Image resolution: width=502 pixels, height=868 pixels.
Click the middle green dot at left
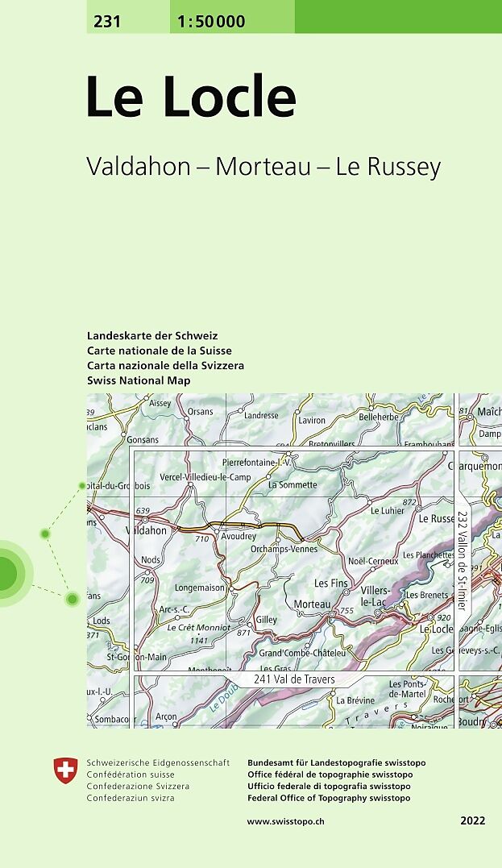(x=46, y=534)
